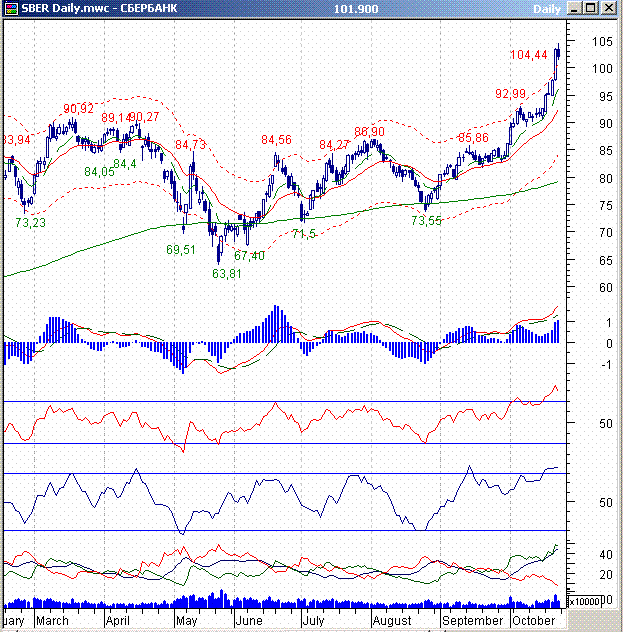This screenshot has width=624, height=632.
Task: Click the x10000 volume scale label
Action: click(x=584, y=601)
